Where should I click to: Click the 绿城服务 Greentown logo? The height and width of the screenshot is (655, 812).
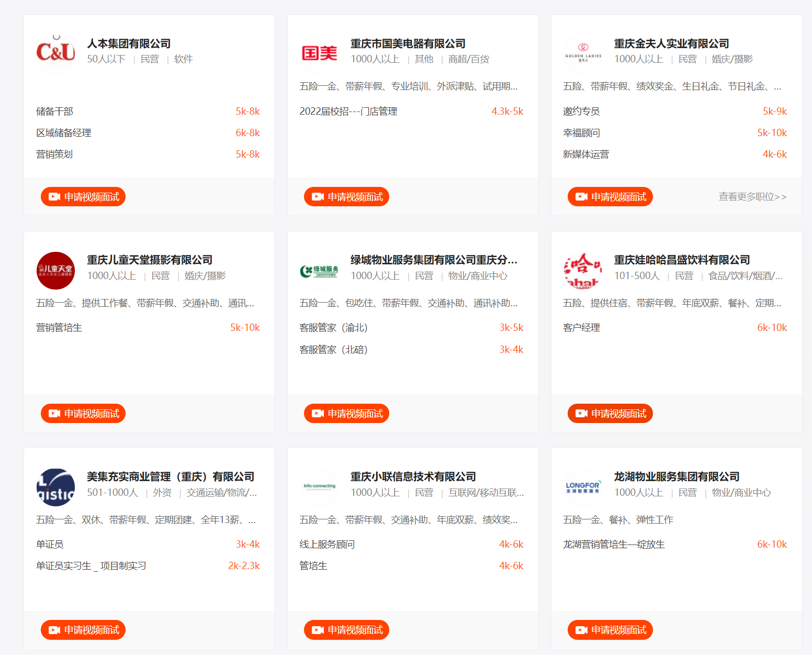319,271
